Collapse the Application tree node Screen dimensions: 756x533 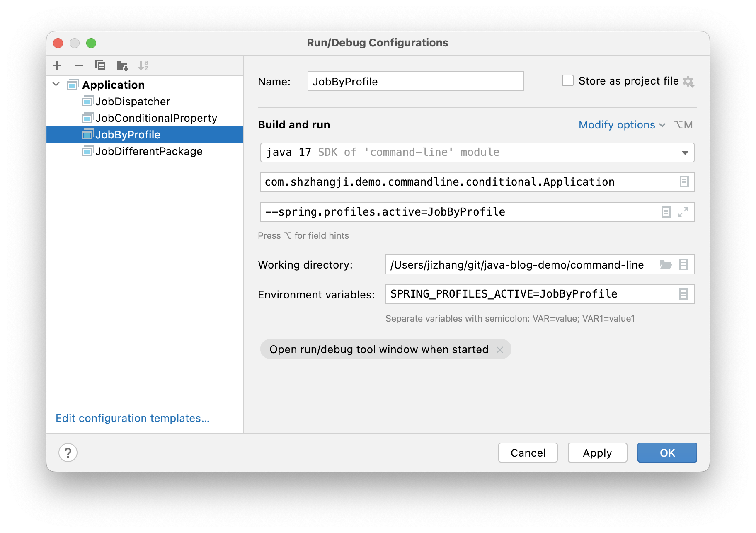tap(56, 84)
